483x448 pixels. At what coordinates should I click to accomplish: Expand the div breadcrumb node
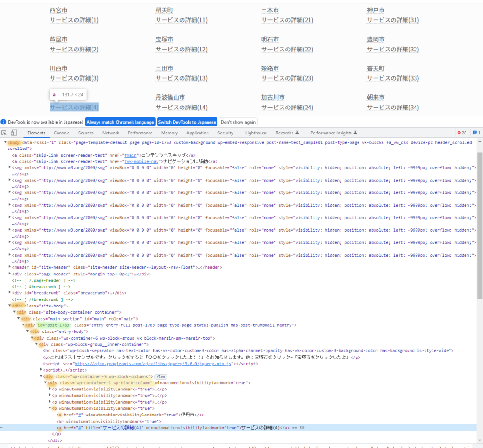tap(9, 293)
